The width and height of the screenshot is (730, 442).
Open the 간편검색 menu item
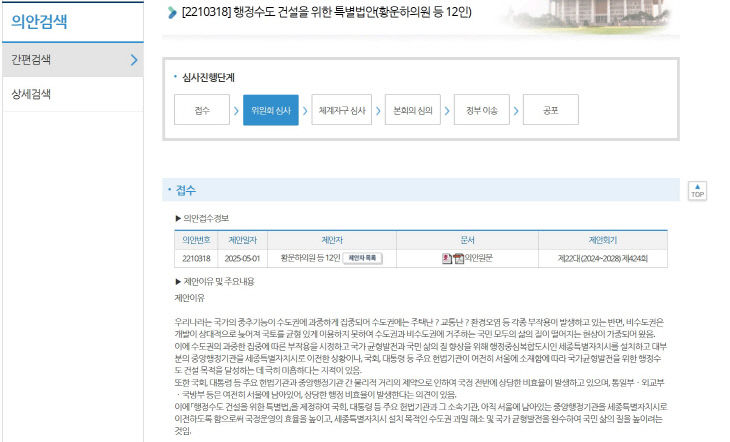tap(73, 60)
